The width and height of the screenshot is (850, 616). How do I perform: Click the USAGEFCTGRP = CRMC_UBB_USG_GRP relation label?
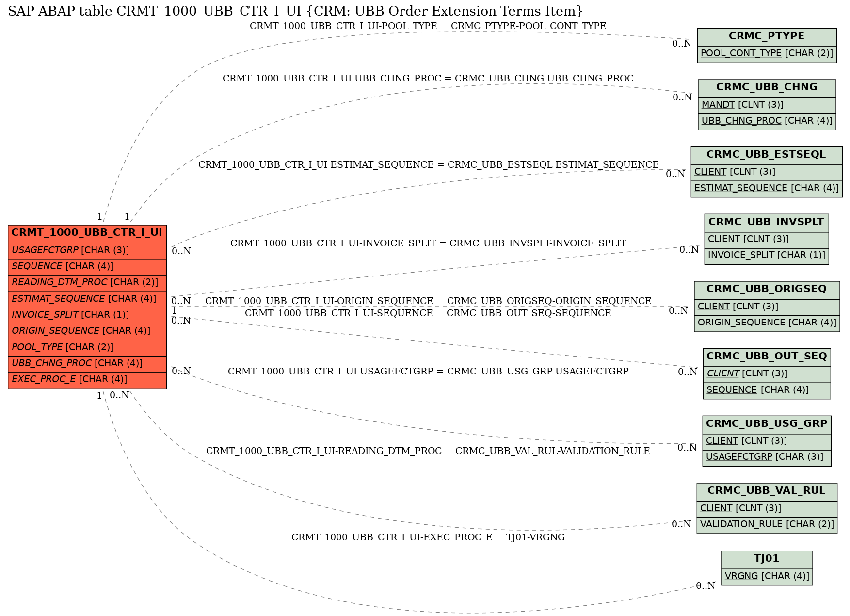pos(428,372)
